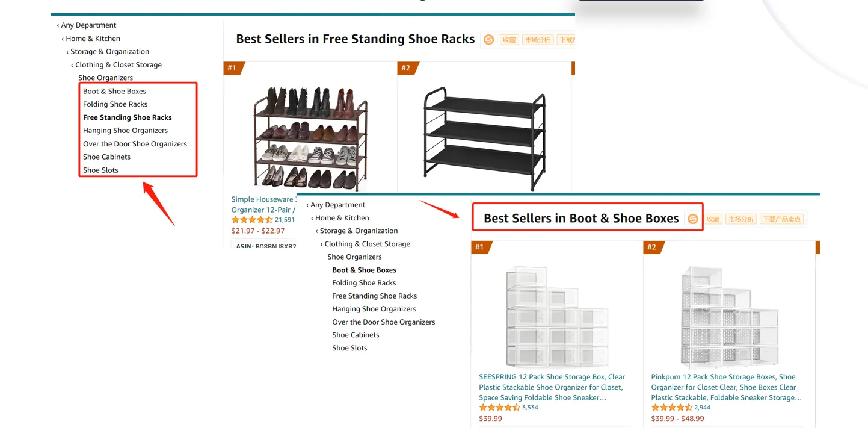Click star rating of Pinkpum shoe storage boxes
The height and width of the screenshot is (439, 868).
[x=671, y=408]
